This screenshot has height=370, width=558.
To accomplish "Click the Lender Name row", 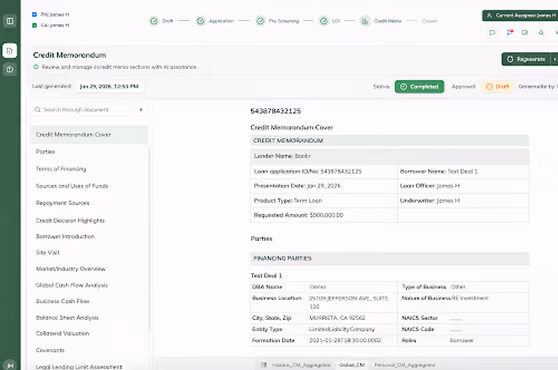I will coord(390,156).
